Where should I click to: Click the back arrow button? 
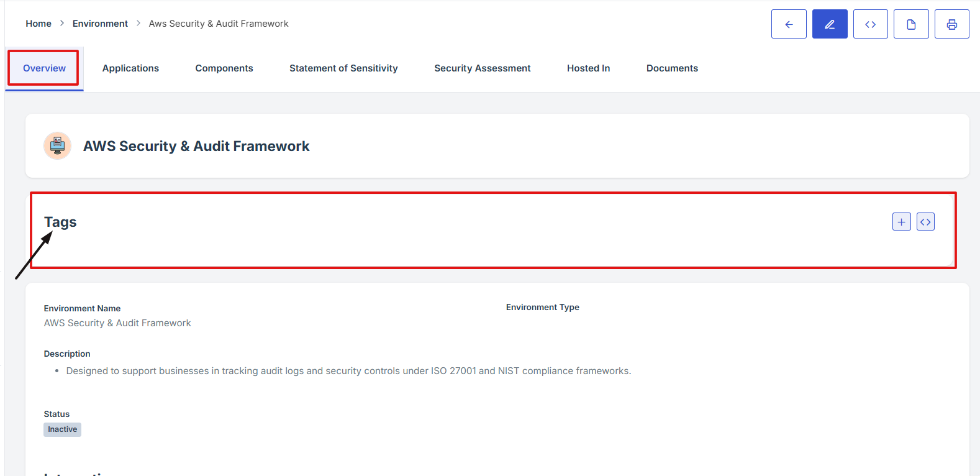tap(789, 24)
